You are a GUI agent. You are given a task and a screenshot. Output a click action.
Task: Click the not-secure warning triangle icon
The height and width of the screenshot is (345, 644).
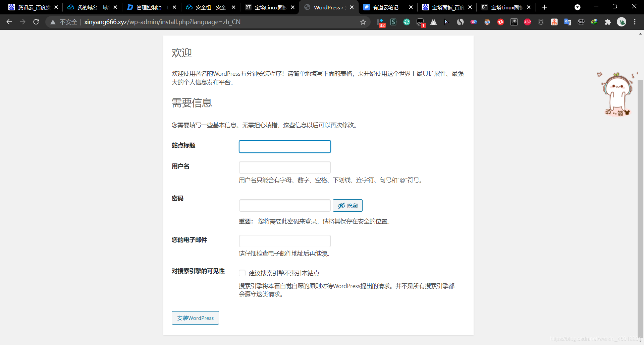click(x=53, y=22)
